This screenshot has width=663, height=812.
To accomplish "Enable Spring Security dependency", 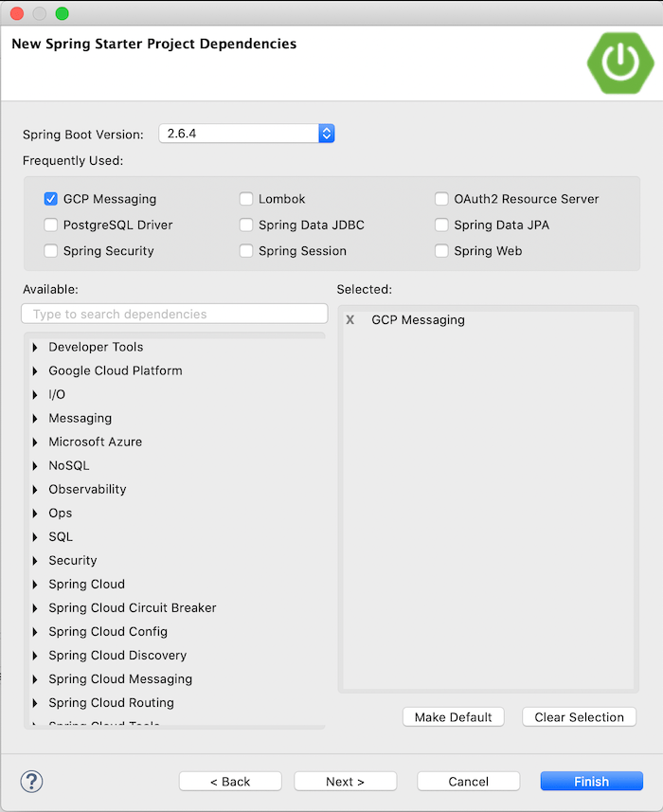I will 50,251.
